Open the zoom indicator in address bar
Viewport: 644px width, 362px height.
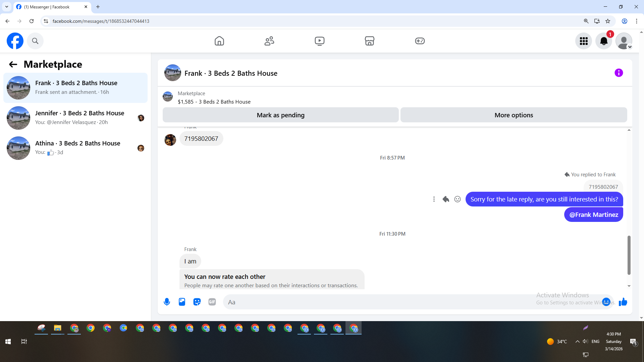tap(586, 21)
